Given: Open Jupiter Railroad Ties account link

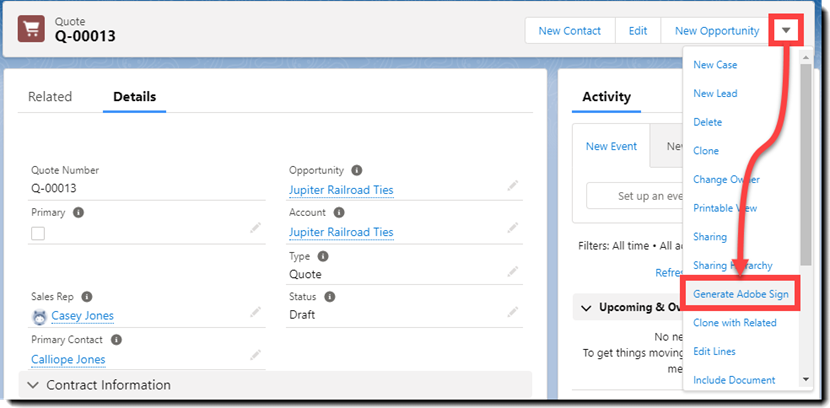Looking at the screenshot, I should coord(341,232).
